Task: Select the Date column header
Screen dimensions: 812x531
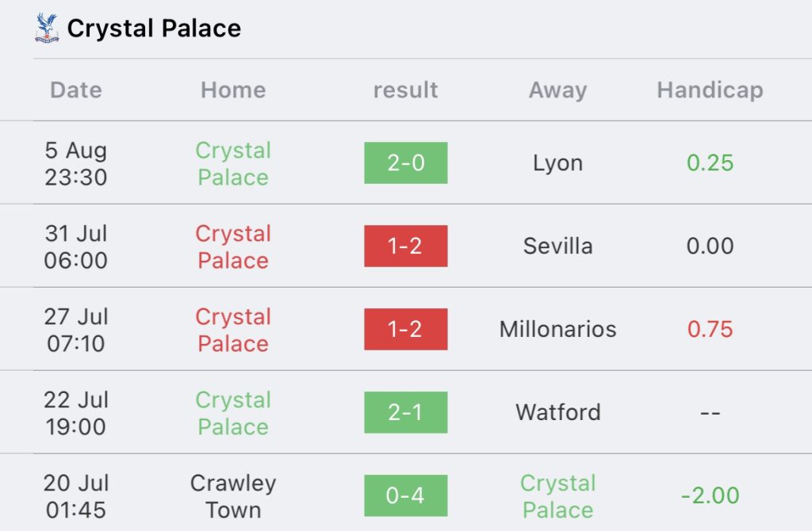Action: (x=76, y=90)
